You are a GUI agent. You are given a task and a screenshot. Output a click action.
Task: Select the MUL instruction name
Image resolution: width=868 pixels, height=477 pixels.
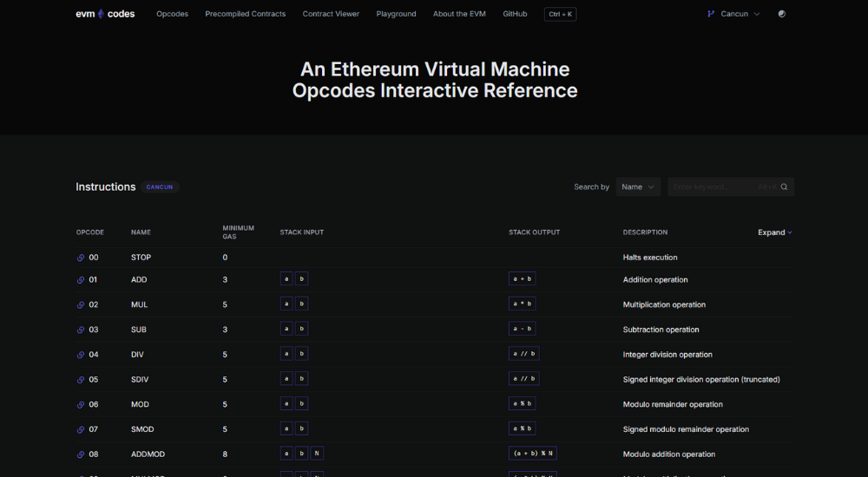(x=140, y=305)
